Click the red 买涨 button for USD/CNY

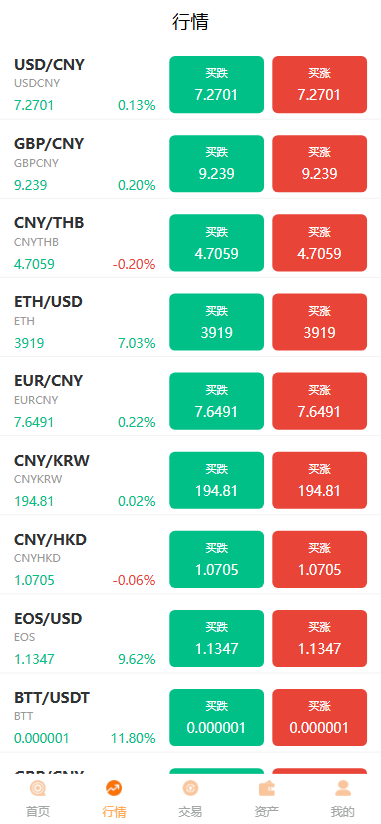pos(320,85)
